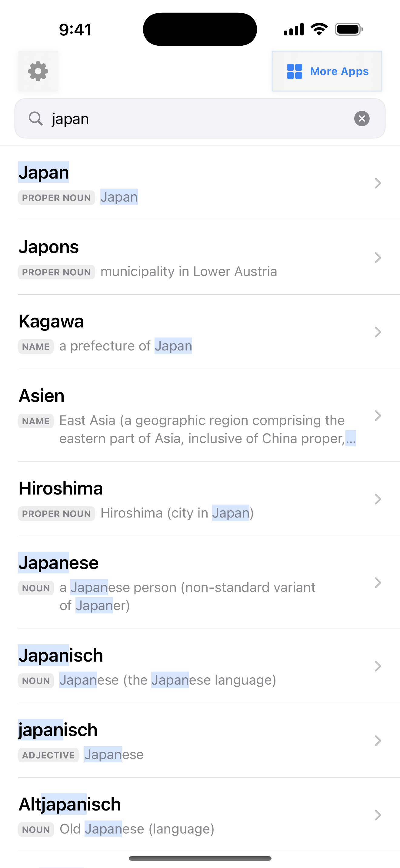
Task: Tap the chevron on the Hiroshima row
Action: click(378, 499)
